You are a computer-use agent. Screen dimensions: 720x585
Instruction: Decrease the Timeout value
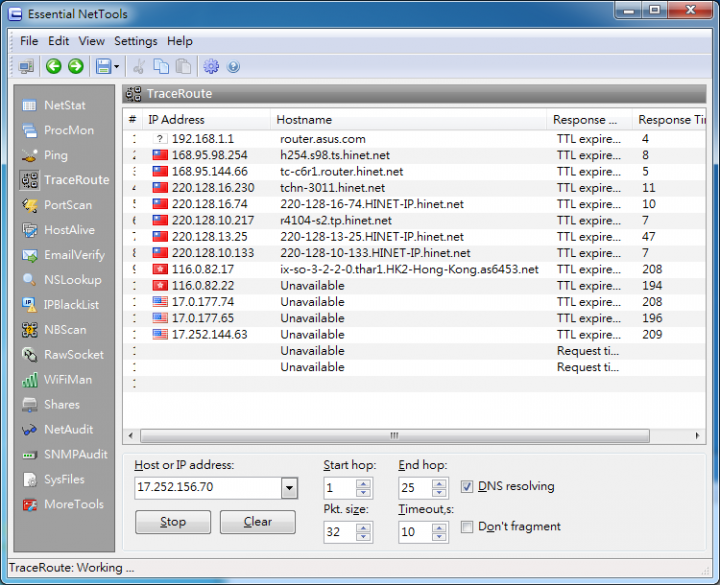(439, 537)
